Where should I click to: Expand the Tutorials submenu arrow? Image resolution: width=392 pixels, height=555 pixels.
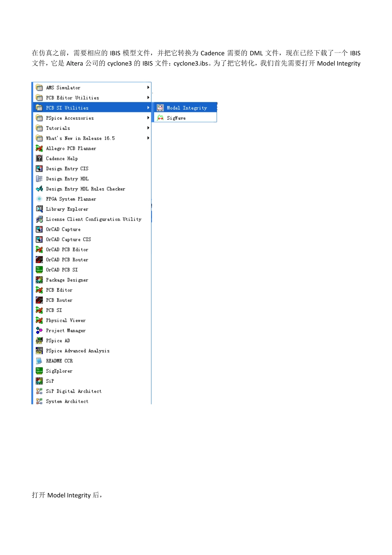pos(148,128)
